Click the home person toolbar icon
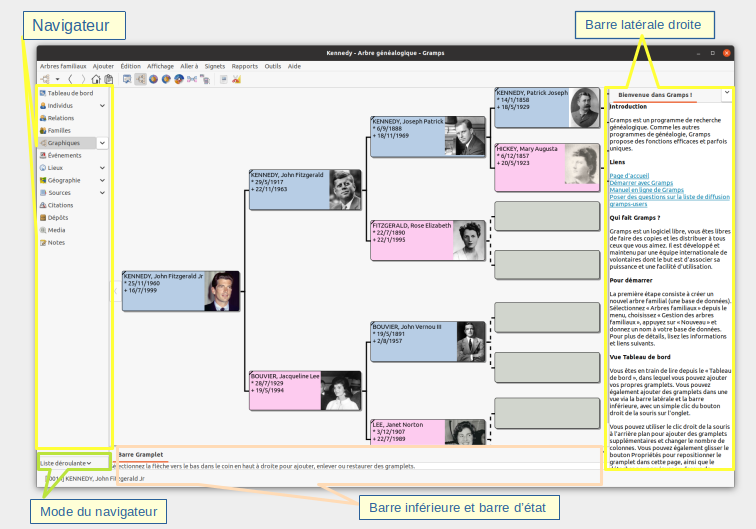The image size is (756, 529). pyautogui.click(x=96, y=79)
